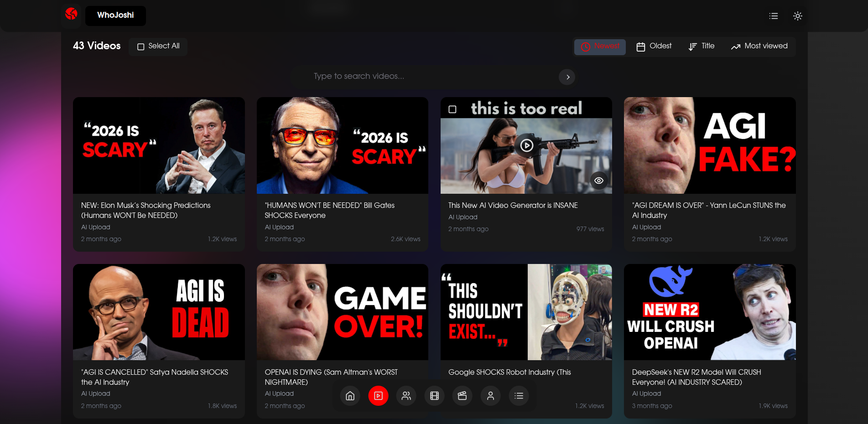The width and height of the screenshot is (868, 424).
Task: Click the red WhoJoshi logo icon
Action: pyautogui.click(x=71, y=15)
